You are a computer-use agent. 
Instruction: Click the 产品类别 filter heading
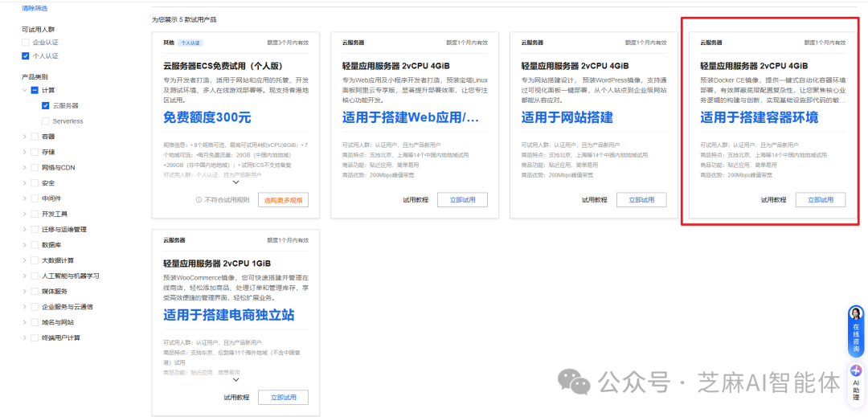click(35, 76)
